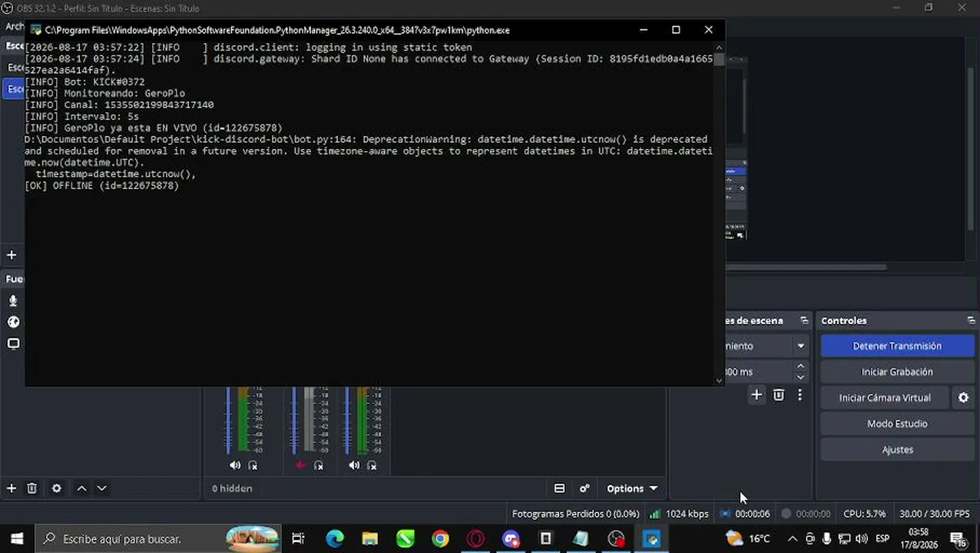
Task: Switch to Python console taskbar icon
Action: 651,539
